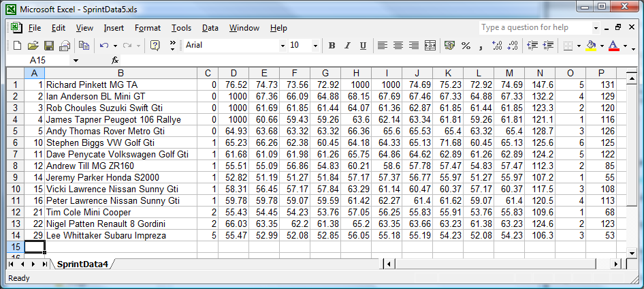Screen dimensions: 644x289
Task: Select column B header
Action: point(120,73)
